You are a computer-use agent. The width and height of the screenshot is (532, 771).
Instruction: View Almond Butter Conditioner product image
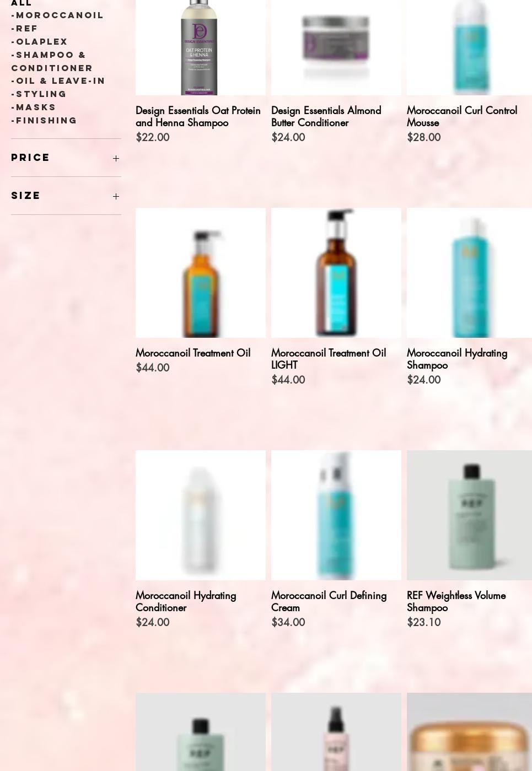tap(336, 47)
